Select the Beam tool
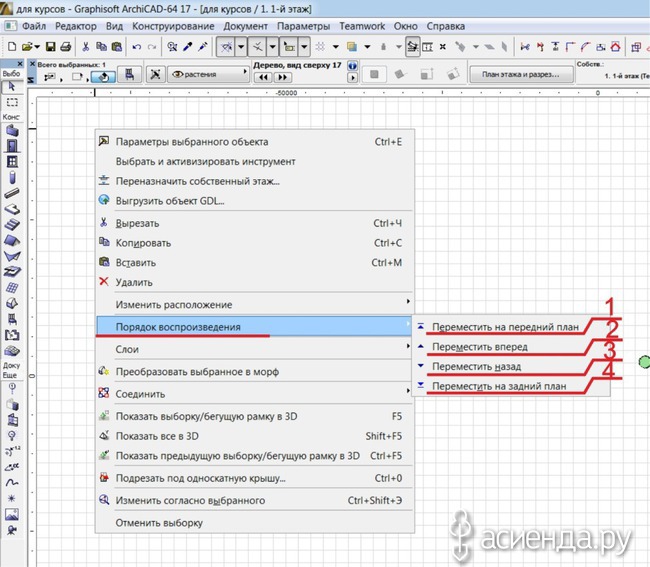Image resolution: width=650 pixels, height=567 pixels. click(12, 193)
